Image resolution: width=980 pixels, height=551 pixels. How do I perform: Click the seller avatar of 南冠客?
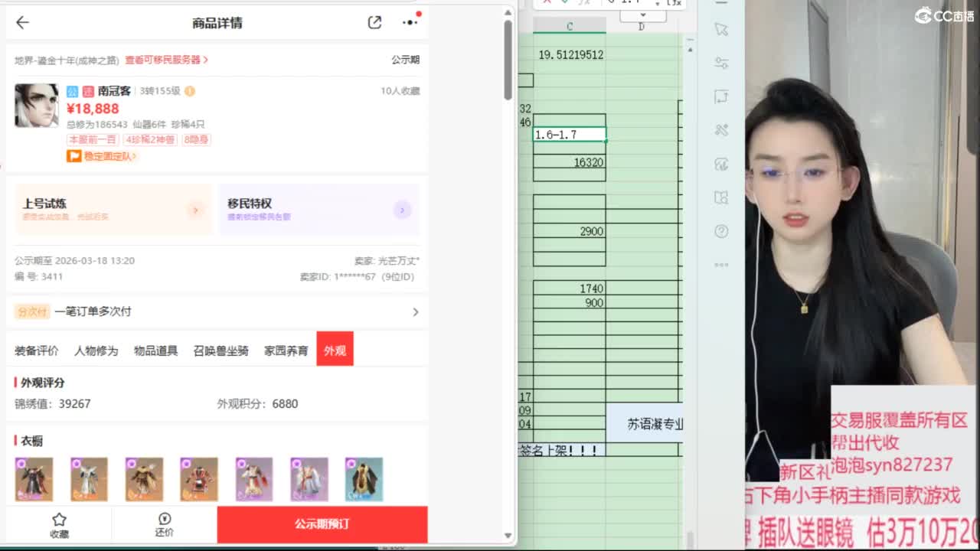(36, 106)
